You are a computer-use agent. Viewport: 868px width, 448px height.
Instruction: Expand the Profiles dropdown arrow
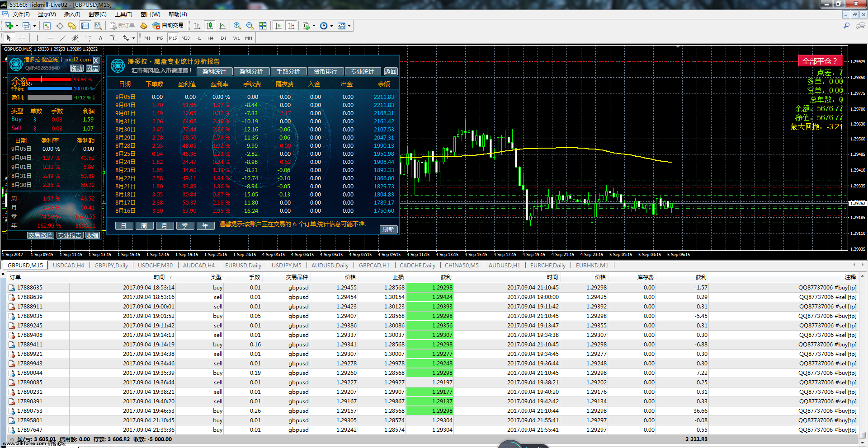[34, 26]
